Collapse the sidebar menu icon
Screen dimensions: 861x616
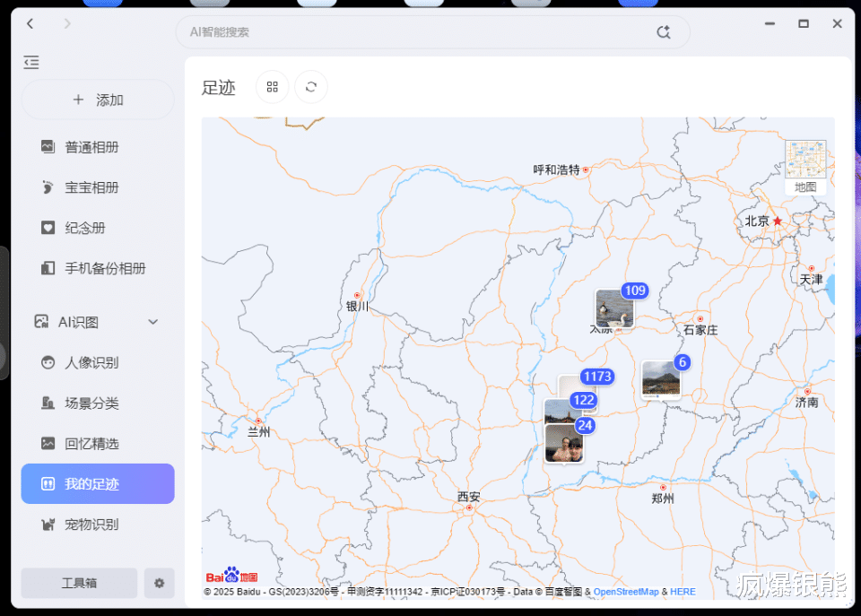(31, 62)
